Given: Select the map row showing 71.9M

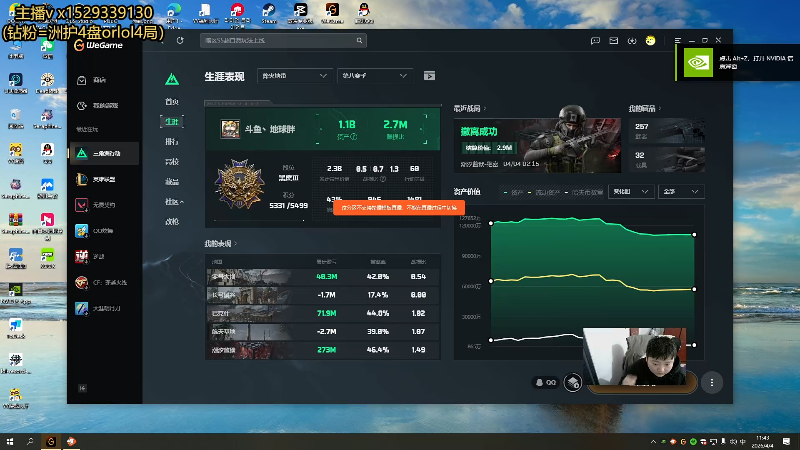Looking at the screenshot, I should (x=323, y=313).
